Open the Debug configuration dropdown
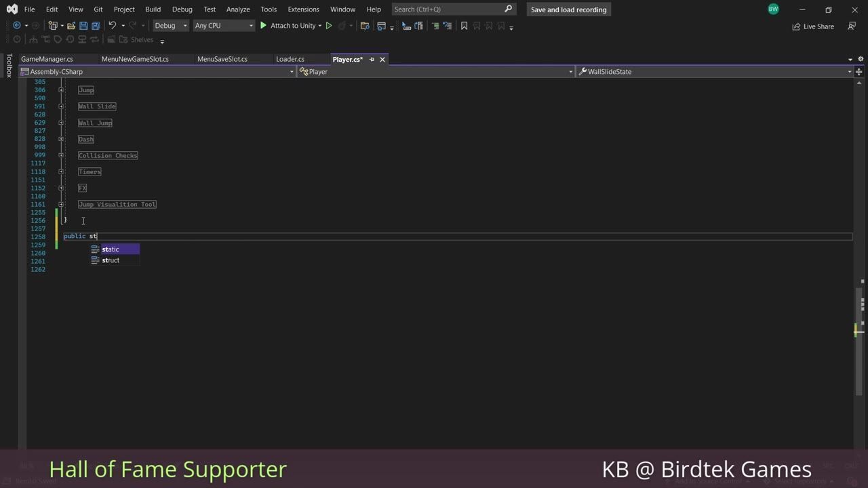The height and width of the screenshot is (488, 868). tap(171, 26)
